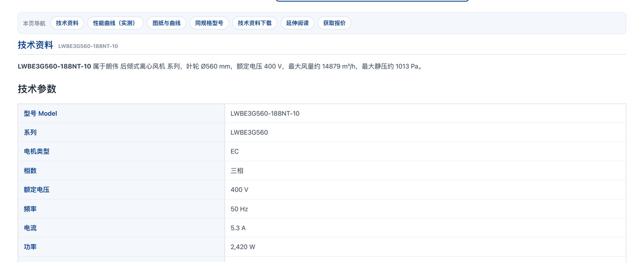Click the 相数 row label
The height and width of the screenshot is (262, 644).
point(30,171)
